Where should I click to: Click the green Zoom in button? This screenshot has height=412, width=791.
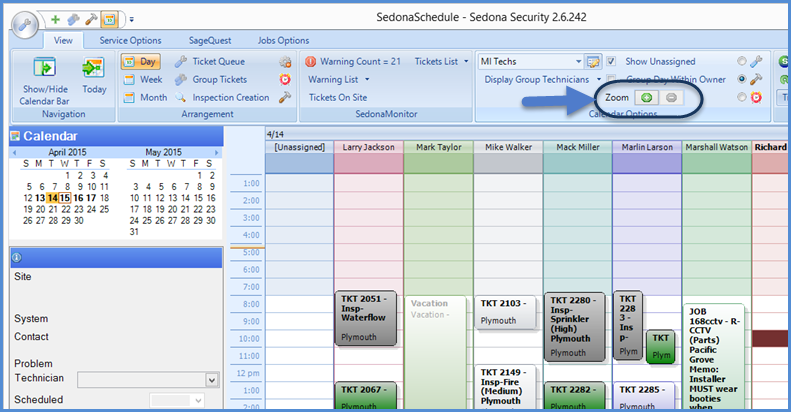click(x=647, y=97)
